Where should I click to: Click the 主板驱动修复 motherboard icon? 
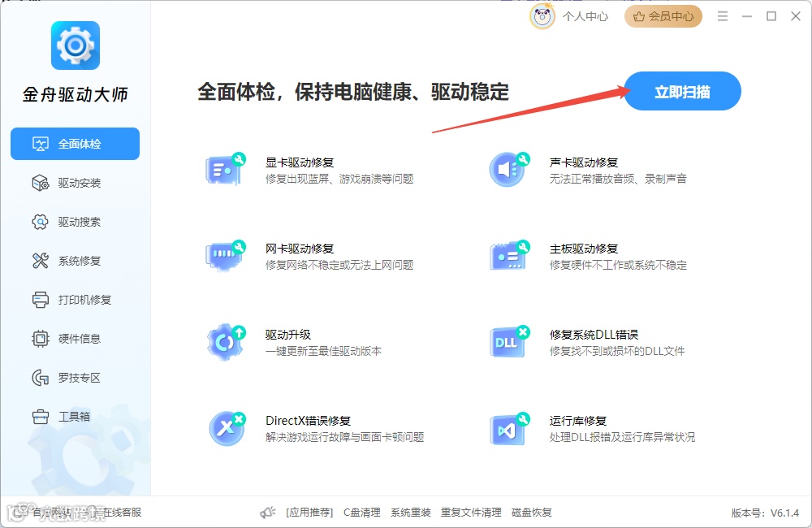tap(510, 255)
